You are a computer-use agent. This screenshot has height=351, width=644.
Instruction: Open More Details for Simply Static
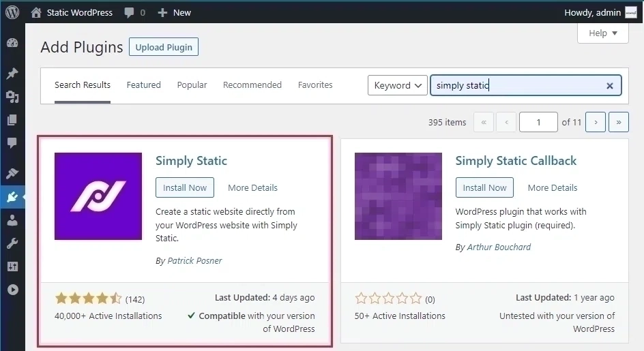252,187
